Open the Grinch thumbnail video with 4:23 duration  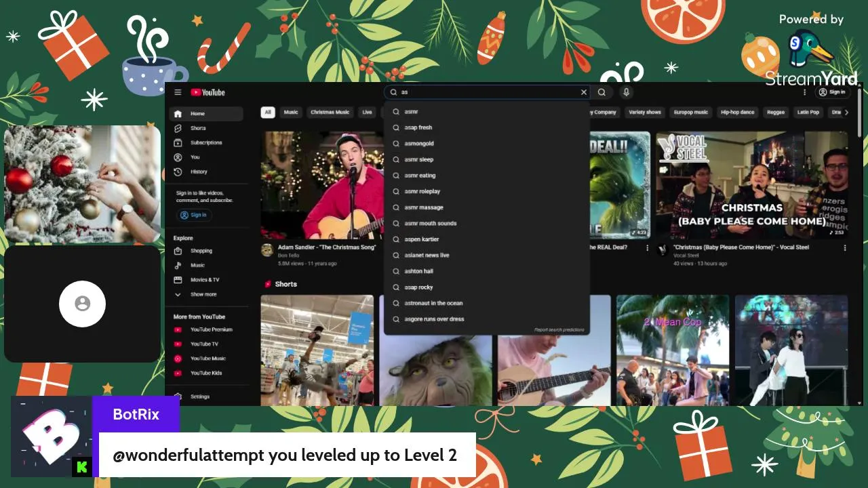(x=620, y=185)
